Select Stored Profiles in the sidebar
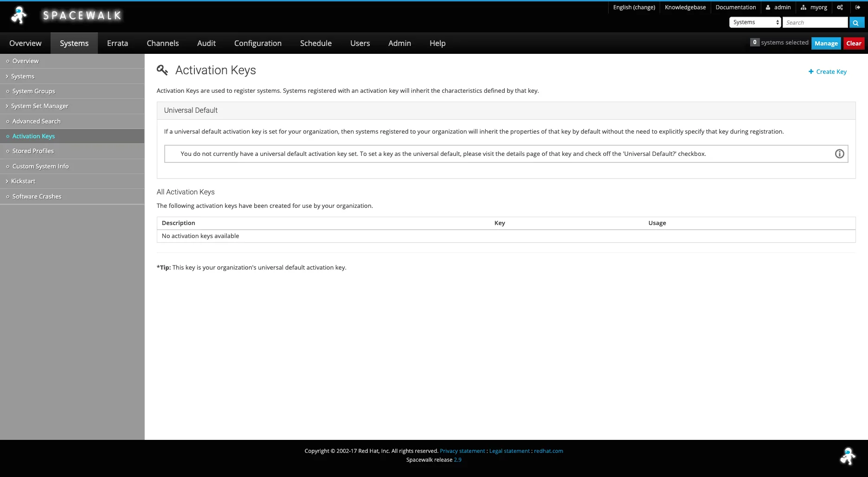This screenshot has width=868, height=477. coord(33,151)
